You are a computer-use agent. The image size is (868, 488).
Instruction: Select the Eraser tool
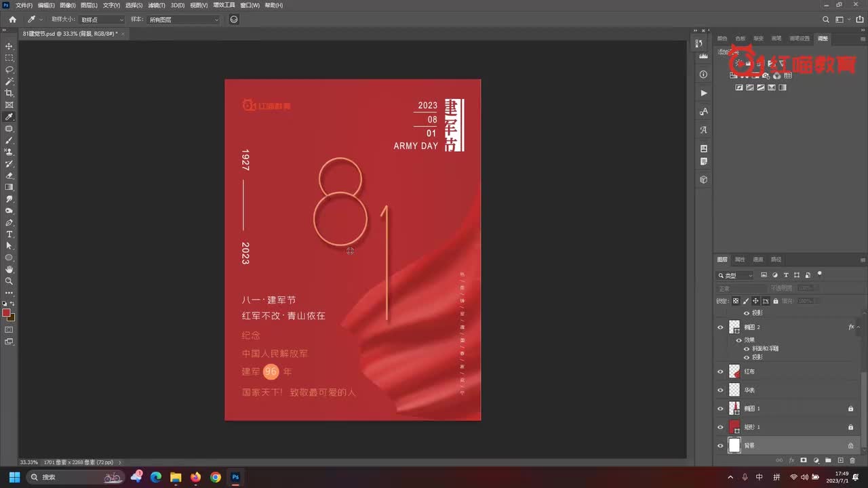click(x=9, y=176)
